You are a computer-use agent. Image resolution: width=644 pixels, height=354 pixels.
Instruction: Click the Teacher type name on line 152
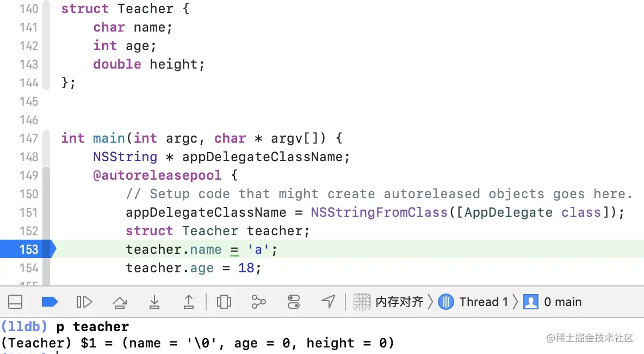coord(210,231)
